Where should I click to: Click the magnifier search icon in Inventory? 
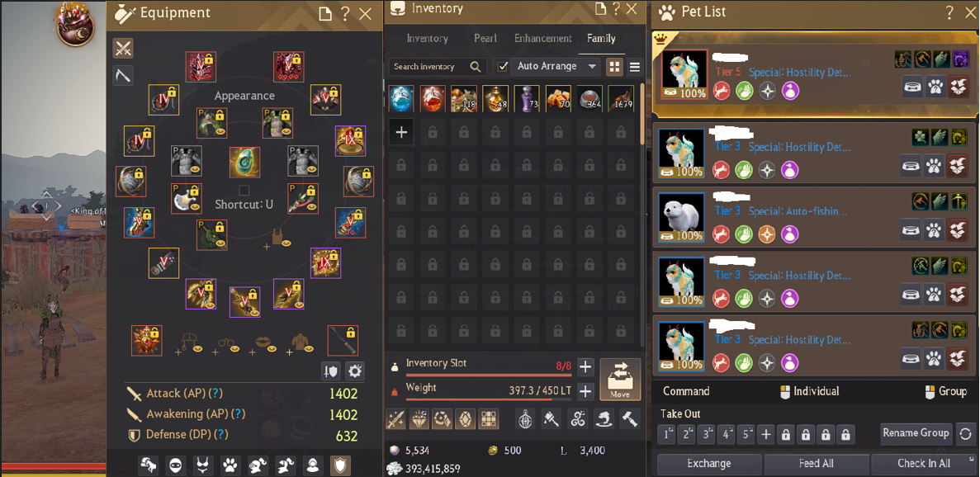click(476, 66)
